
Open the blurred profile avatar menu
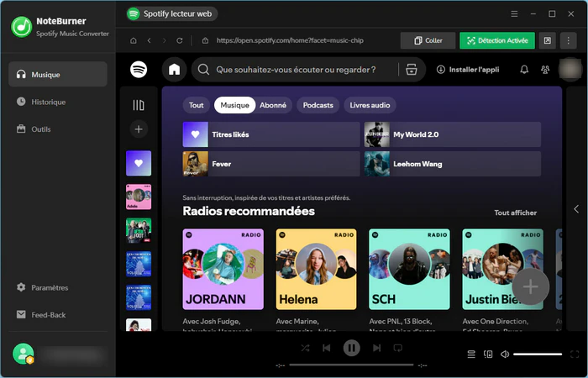point(570,70)
